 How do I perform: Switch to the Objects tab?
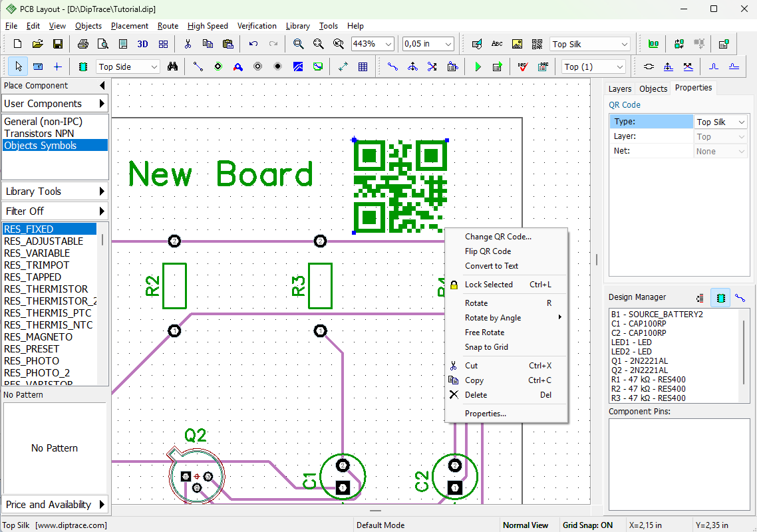point(653,88)
